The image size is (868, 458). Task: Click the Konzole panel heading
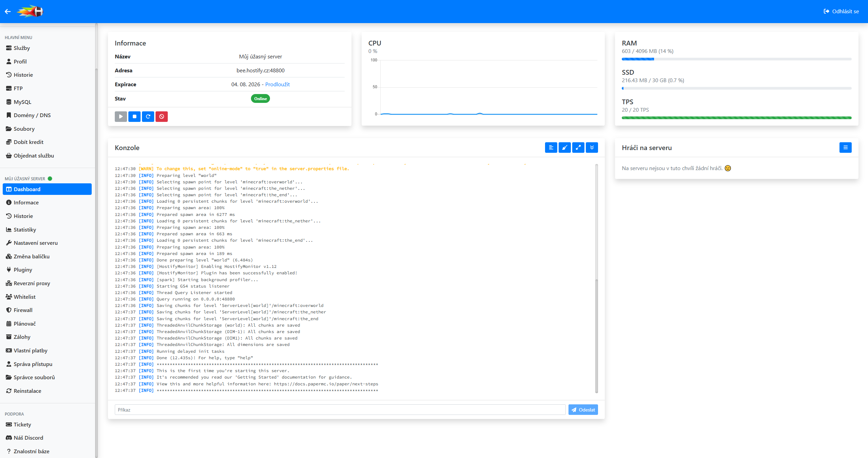[127, 148]
